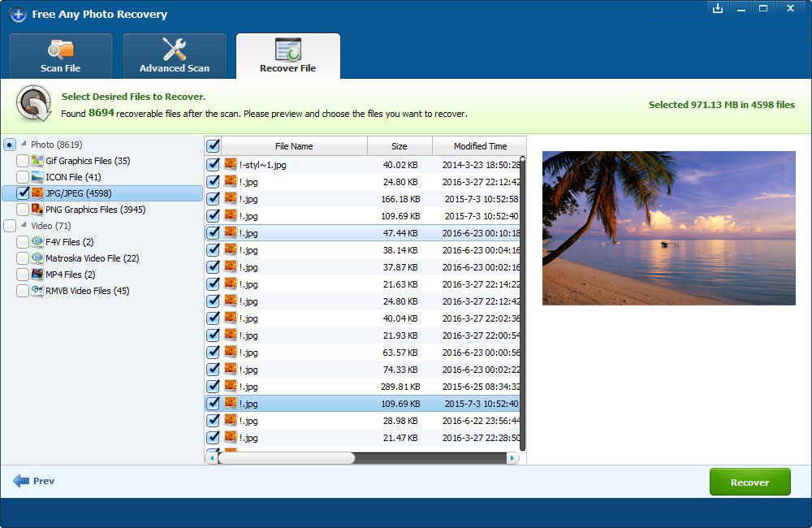Switch to the Scan File tab
This screenshot has width=812, height=528.
[x=61, y=56]
